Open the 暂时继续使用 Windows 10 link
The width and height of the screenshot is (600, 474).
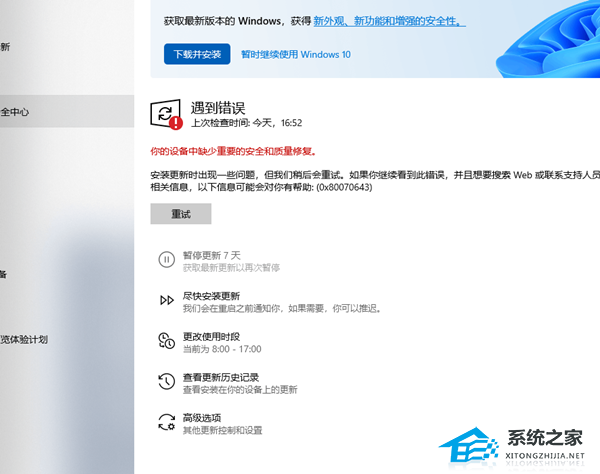click(x=296, y=54)
